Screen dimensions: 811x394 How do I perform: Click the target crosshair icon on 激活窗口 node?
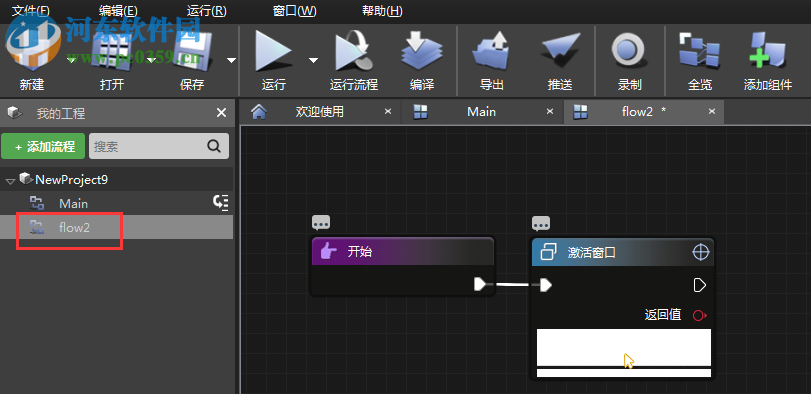coord(700,252)
